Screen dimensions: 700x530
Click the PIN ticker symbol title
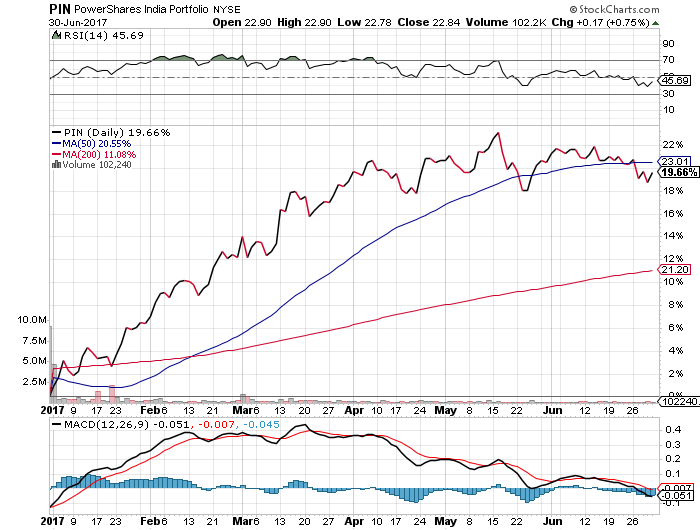(x=60, y=9)
